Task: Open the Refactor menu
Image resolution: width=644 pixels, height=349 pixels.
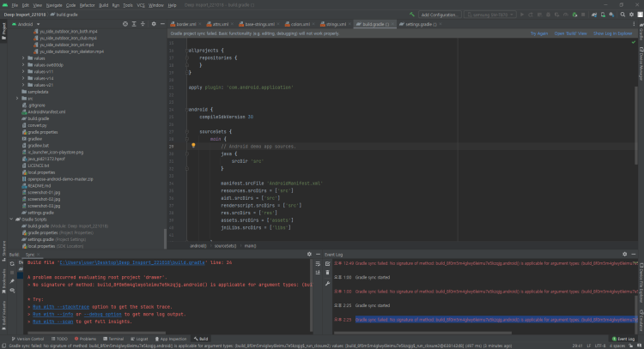Action: click(x=87, y=5)
